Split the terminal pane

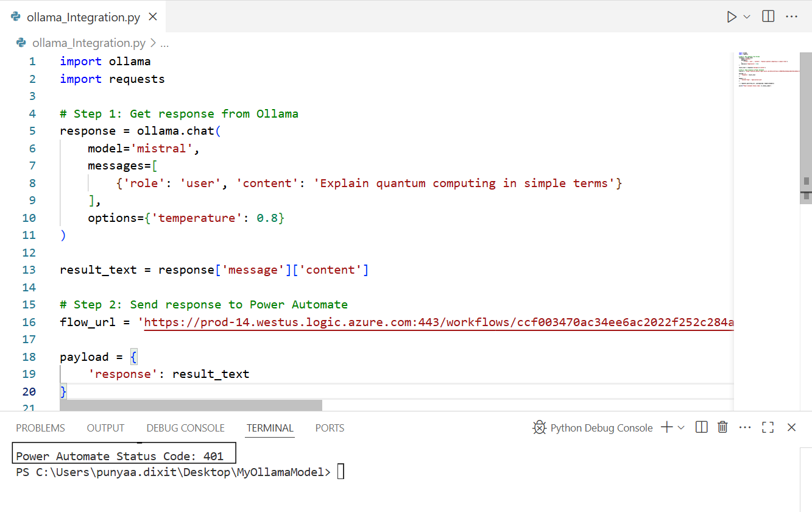pos(701,427)
